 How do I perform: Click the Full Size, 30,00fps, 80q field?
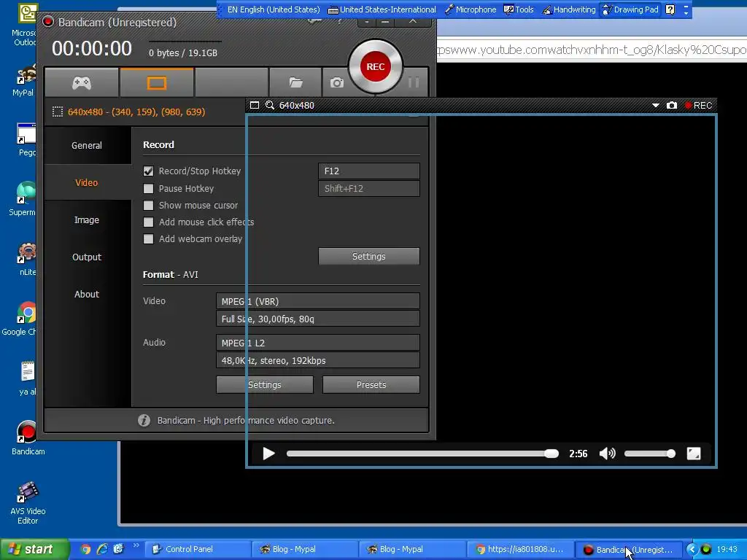pos(318,319)
